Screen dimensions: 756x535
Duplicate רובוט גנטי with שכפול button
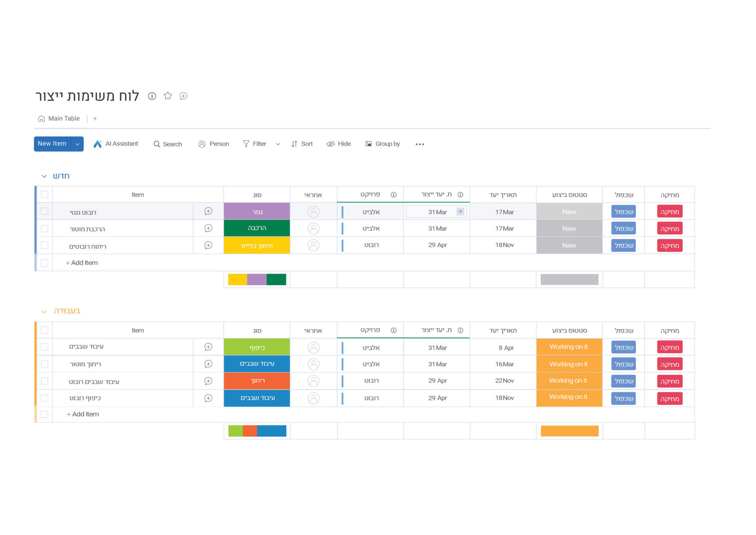[x=623, y=212]
